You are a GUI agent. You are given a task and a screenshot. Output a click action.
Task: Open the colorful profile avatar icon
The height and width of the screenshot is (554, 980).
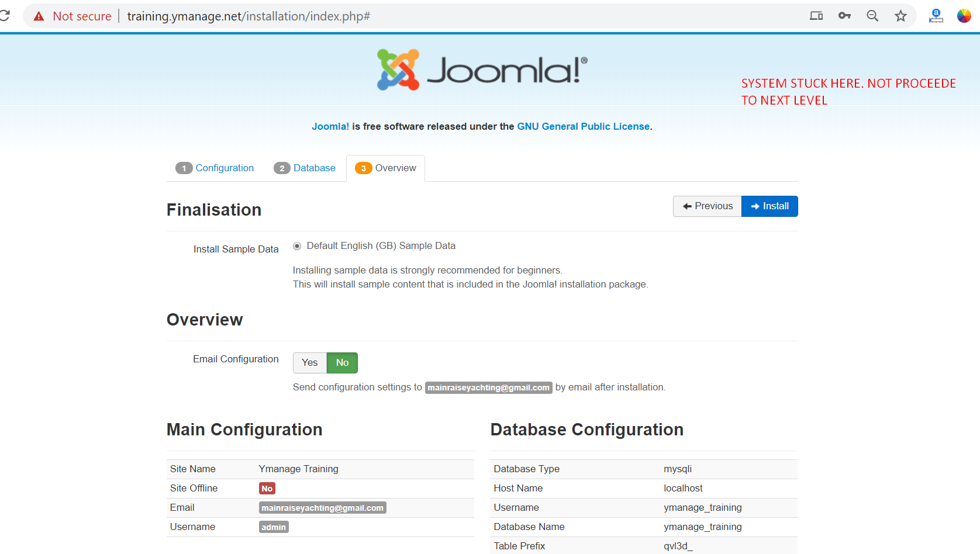tap(964, 16)
